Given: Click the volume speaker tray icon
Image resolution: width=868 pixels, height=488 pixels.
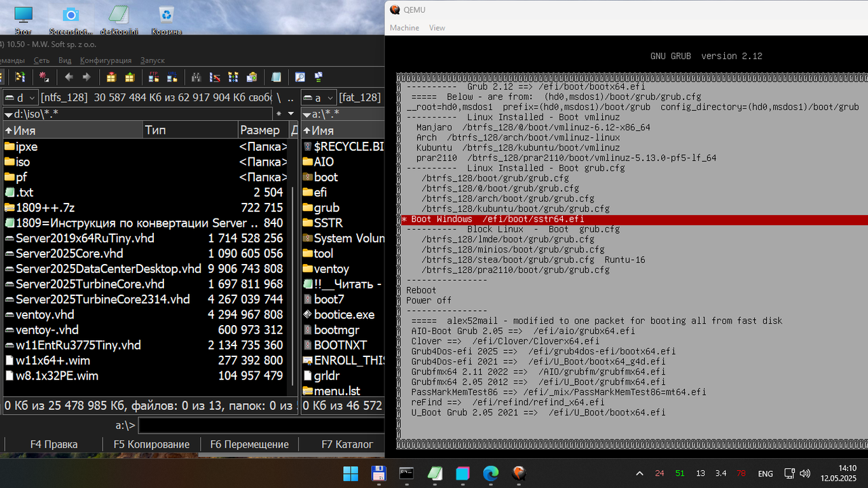Looking at the screenshot, I should click(x=805, y=473).
